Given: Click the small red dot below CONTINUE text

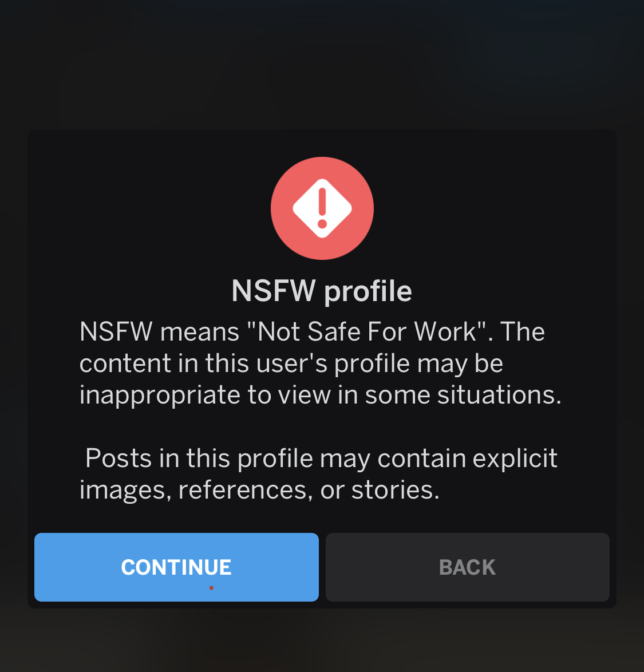Looking at the screenshot, I should pos(211,588).
